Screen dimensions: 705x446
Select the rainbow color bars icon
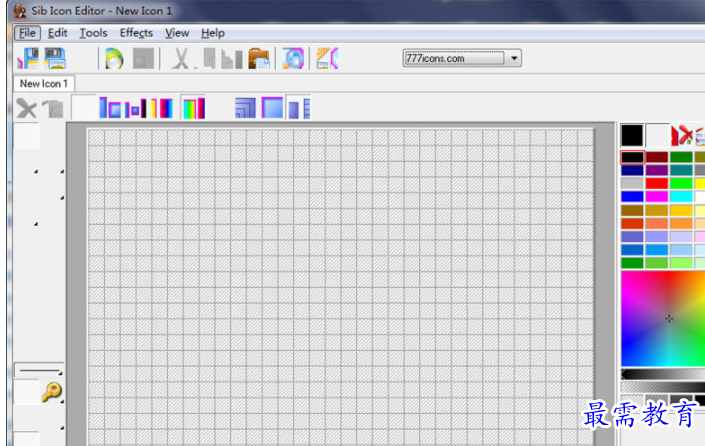[193, 108]
